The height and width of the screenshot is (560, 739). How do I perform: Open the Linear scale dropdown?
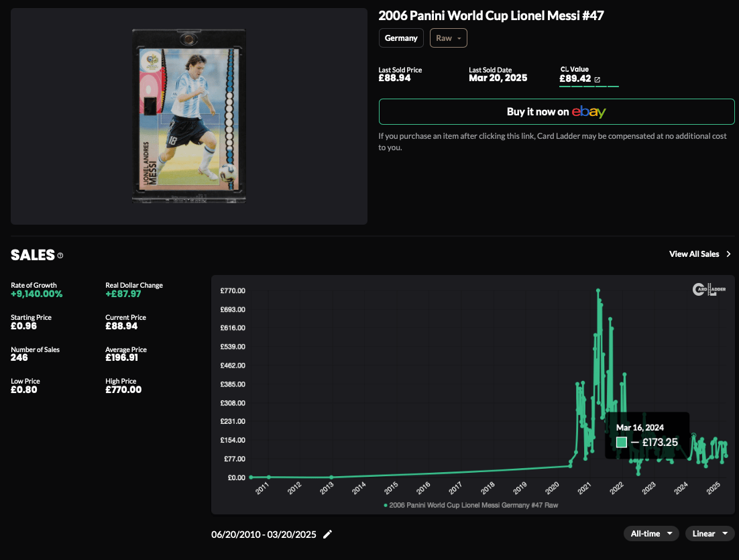(709, 534)
